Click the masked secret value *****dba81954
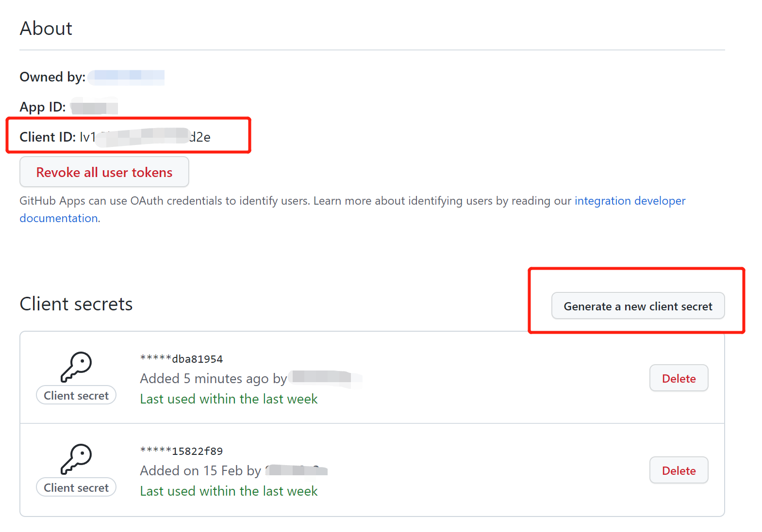This screenshot has height=532, width=762. click(181, 359)
